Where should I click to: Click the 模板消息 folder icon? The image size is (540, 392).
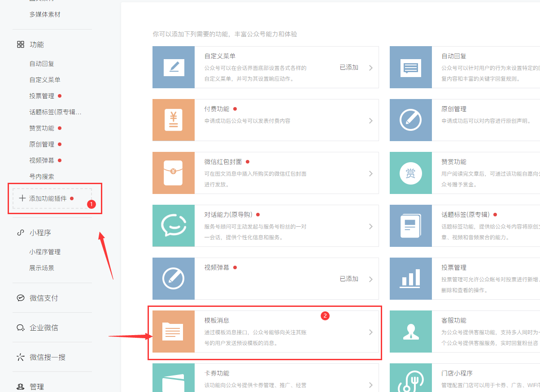174,332
